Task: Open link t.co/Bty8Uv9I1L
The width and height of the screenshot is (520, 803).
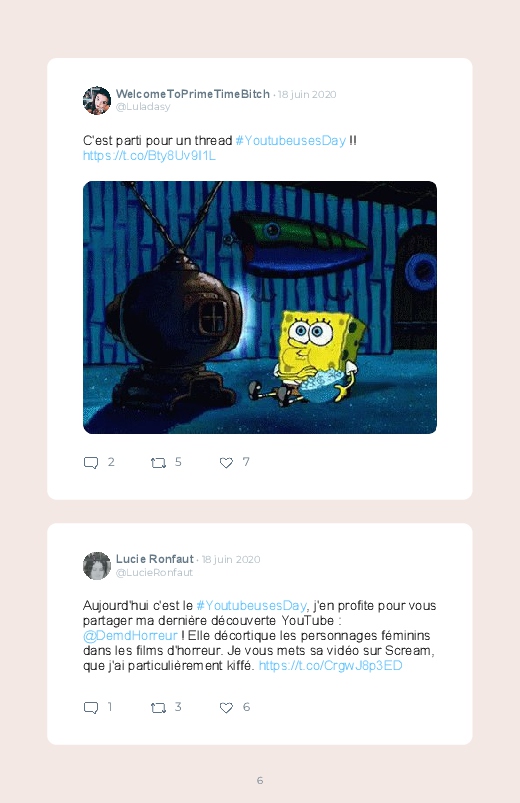Action: pyautogui.click(x=149, y=156)
